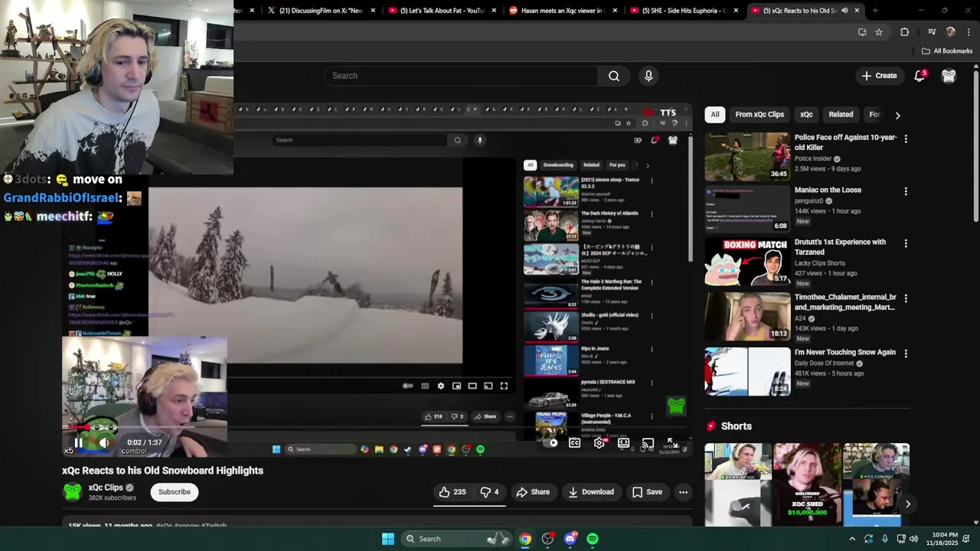Open more actions next to Save
980x551 pixels.
click(683, 492)
